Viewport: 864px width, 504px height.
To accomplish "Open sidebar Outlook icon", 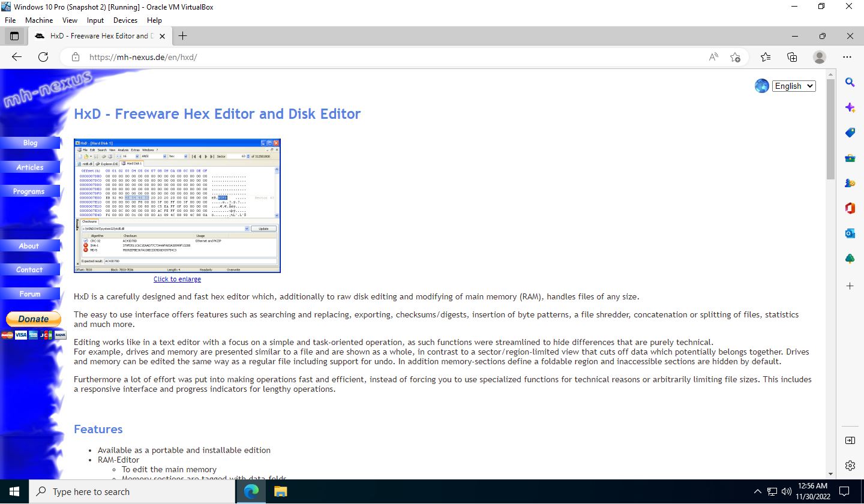I will point(850,234).
